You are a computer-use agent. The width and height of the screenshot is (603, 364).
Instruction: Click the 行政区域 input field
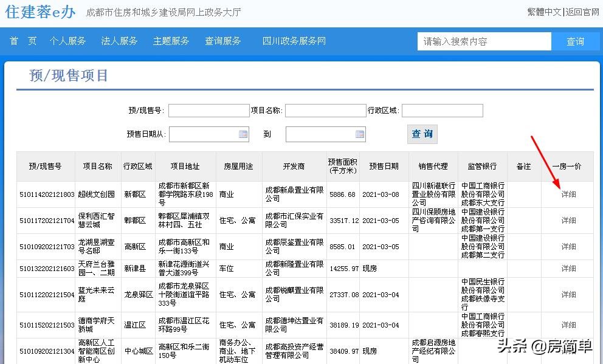[x=443, y=110]
